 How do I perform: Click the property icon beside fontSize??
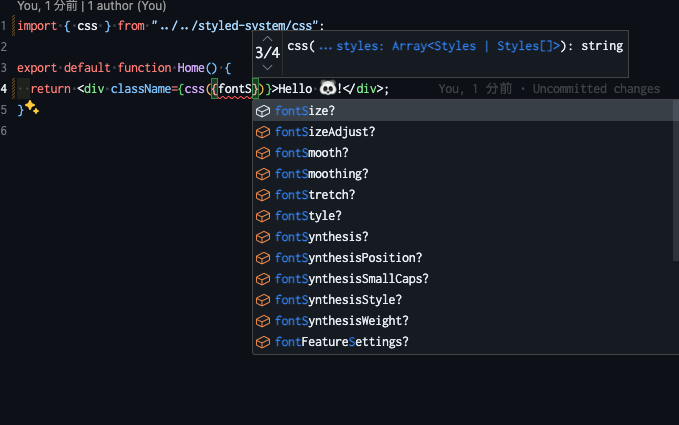(263, 111)
